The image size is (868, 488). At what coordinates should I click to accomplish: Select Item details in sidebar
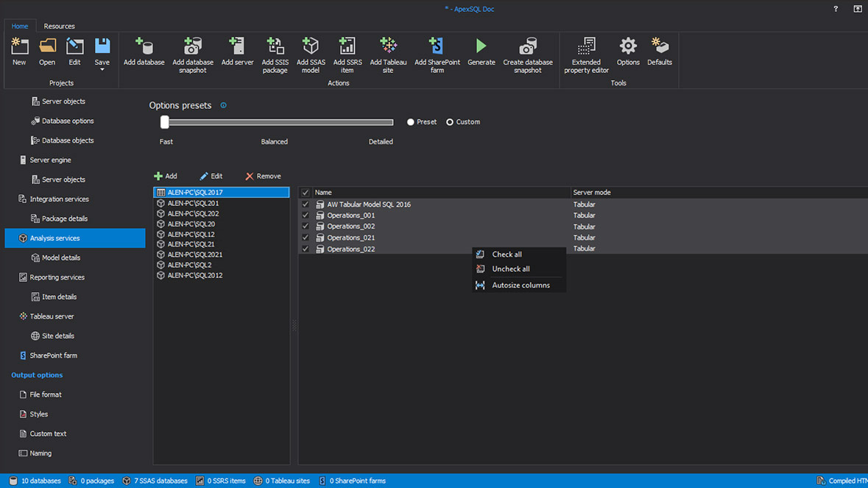click(54, 297)
